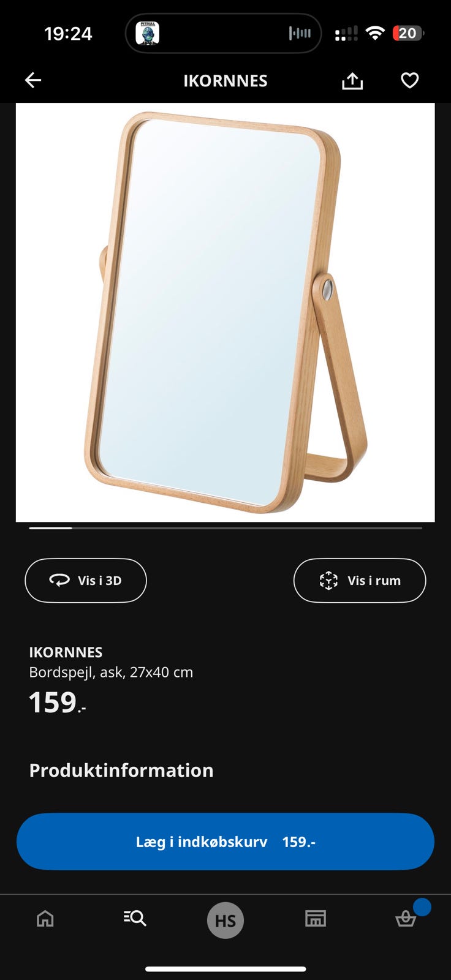Click the image gallery progress indicator

point(225,528)
